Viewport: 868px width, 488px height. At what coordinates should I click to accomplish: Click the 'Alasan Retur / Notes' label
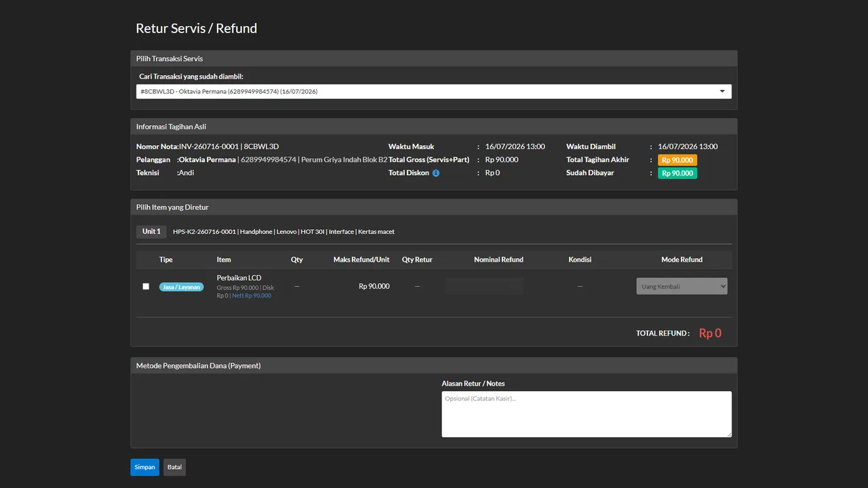coord(473,384)
